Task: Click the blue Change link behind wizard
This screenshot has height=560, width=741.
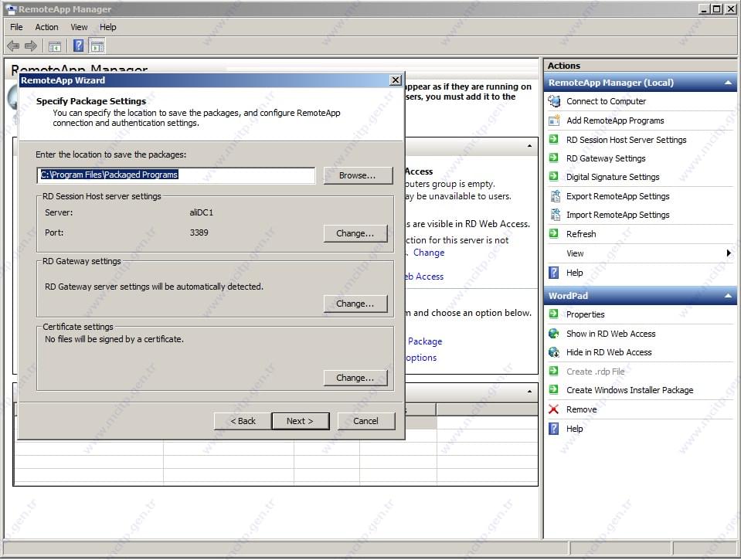Action: click(429, 253)
